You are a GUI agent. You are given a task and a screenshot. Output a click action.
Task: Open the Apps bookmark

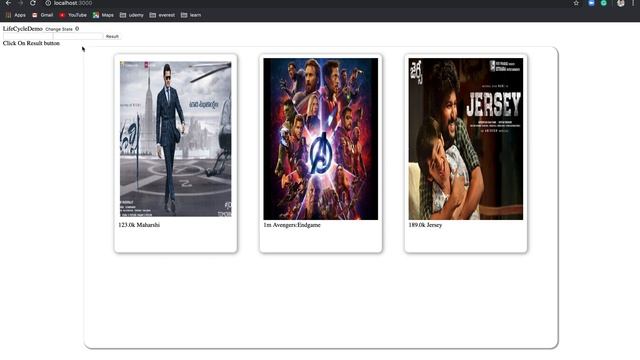pyautogui.click(x=16, y=15)
